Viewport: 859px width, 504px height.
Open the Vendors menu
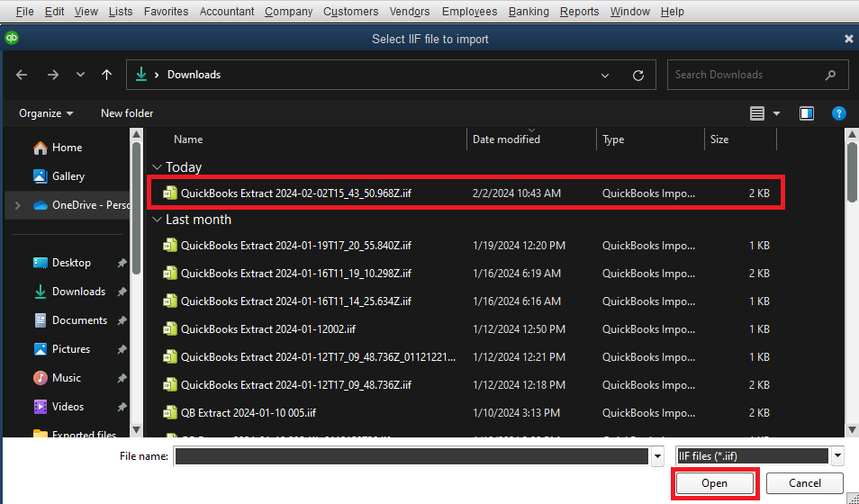coord(410,12)
